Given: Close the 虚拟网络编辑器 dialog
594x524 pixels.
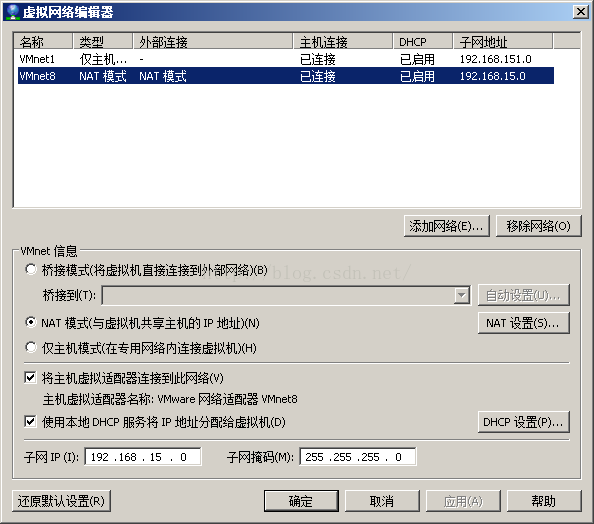Looking at the screenshot, I should 580,12.
